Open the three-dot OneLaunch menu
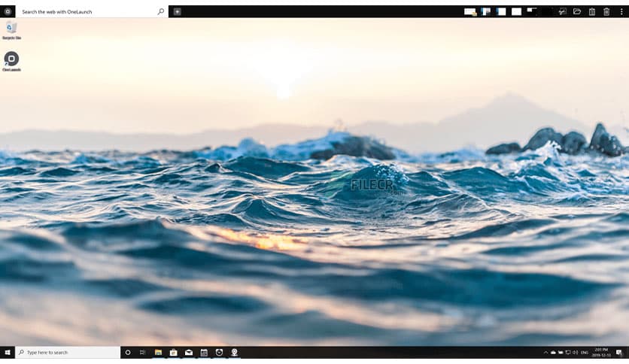Screen dimensions: 629x364 click(x=621, y=12)
